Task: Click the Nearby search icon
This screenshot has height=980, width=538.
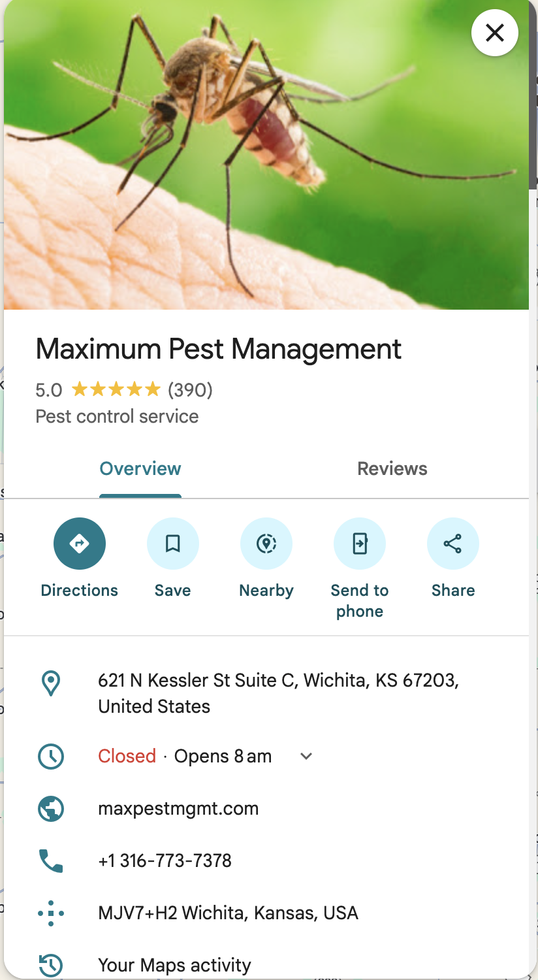Action: 266,544
